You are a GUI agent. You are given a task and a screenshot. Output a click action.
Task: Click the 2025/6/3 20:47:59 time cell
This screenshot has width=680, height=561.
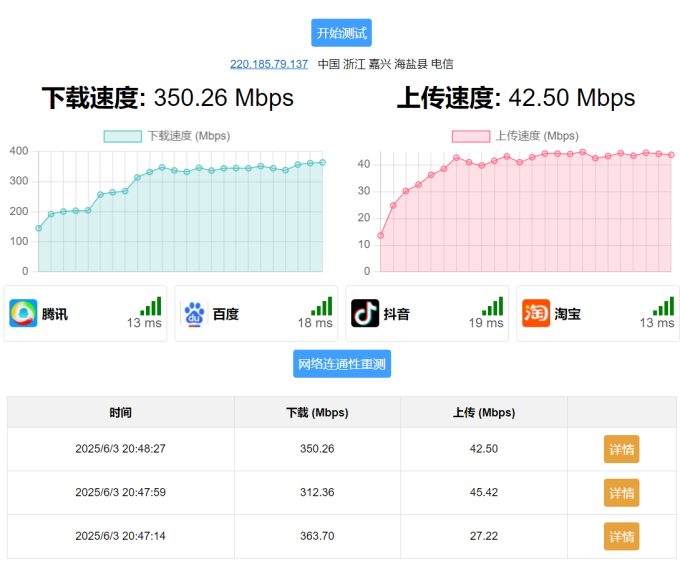tap(121, 493)
